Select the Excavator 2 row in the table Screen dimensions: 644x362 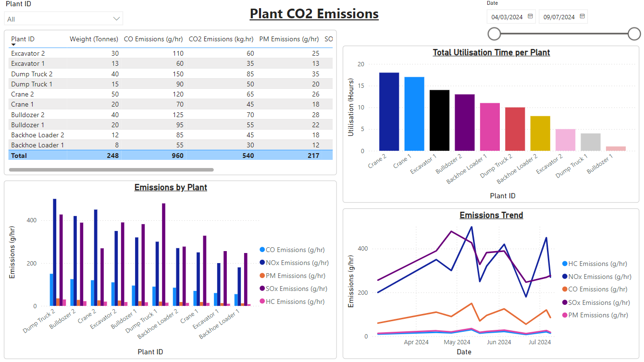click(x=171, y=53)
